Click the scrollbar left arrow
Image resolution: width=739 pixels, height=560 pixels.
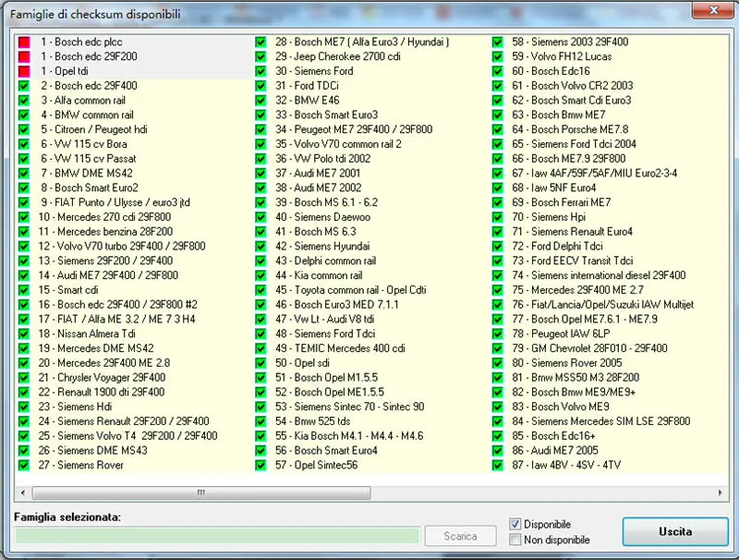click(22, 493)
